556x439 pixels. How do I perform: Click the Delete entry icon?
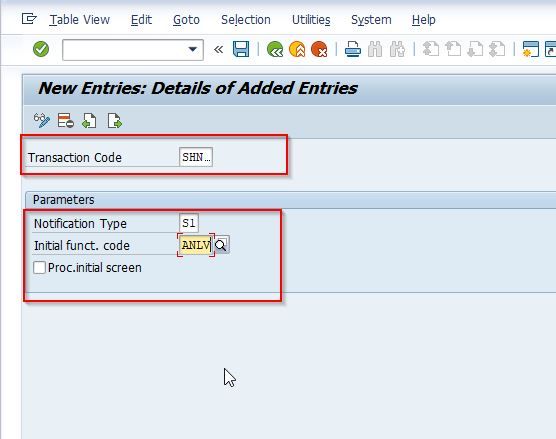(66, 121)
